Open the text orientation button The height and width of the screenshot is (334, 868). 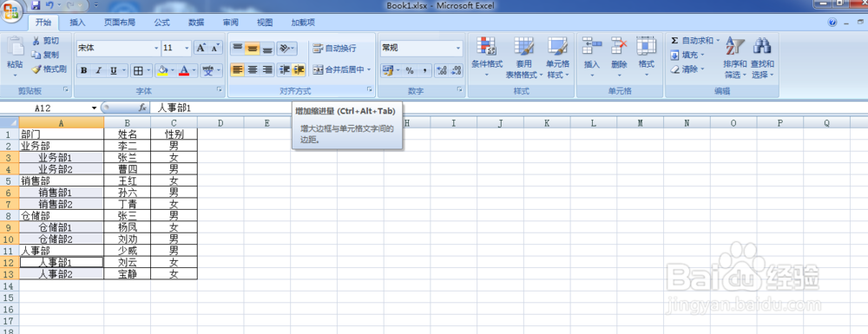[286, 48]
